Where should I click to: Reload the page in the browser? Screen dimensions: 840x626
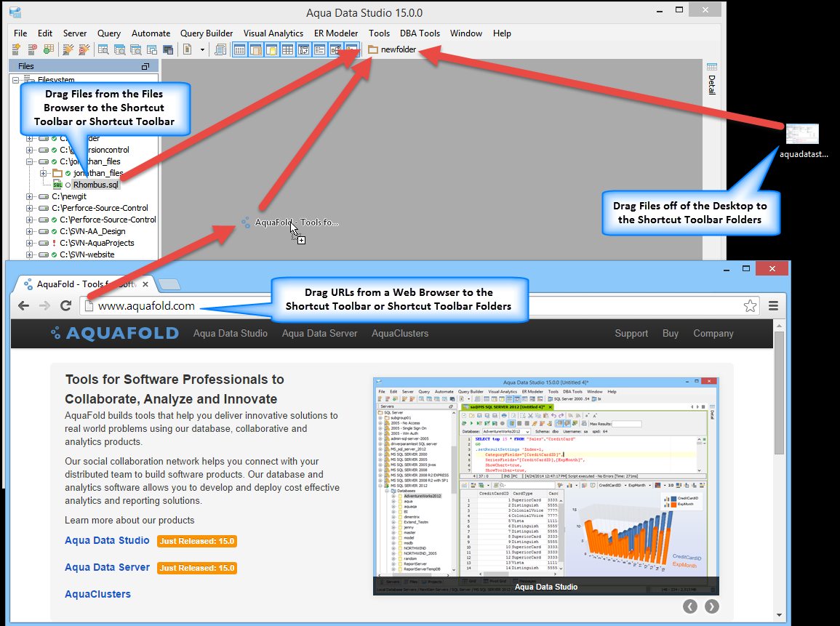pos(66,306)
